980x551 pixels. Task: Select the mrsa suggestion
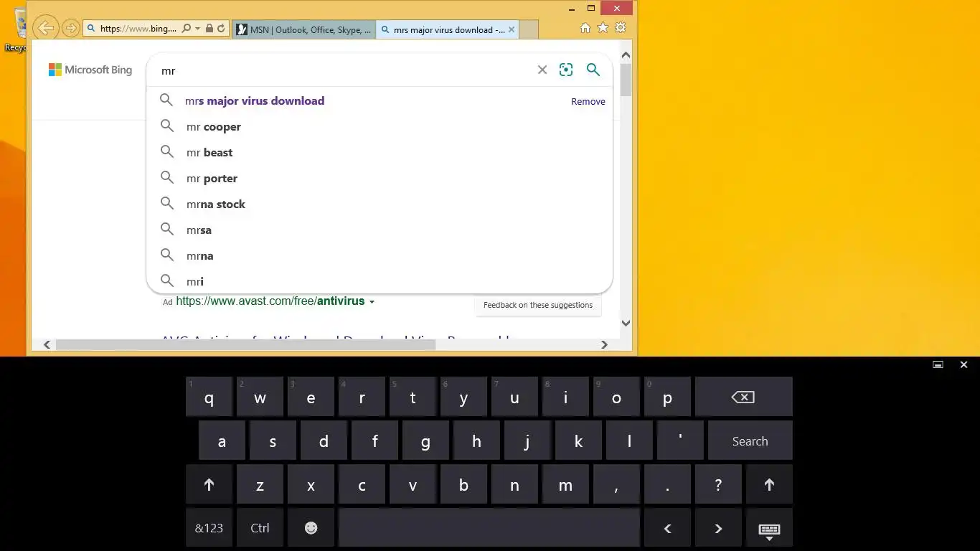tap(380, 230)
